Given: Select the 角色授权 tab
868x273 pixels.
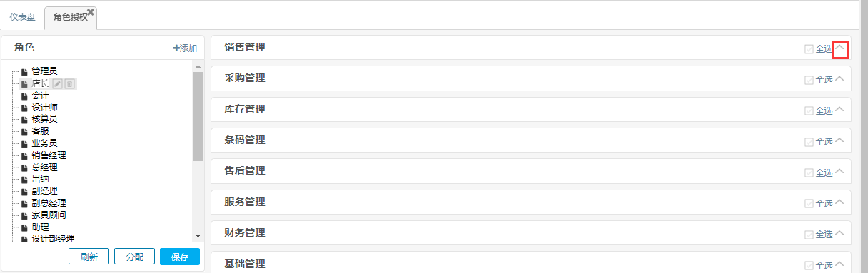Looking at the screenshot, I should (71, 17).
